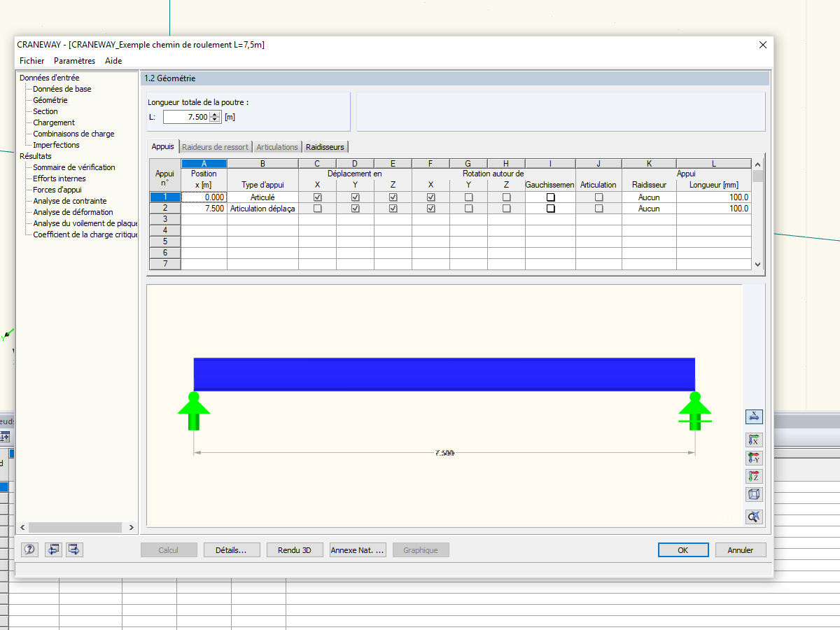840x630 pixels.
Task: Select Combinaisons de charge tree item
Action: [x=73, y=134]
